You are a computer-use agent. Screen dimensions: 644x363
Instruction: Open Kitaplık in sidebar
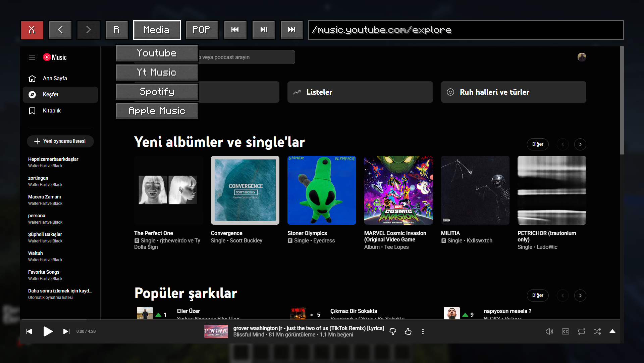pos(60,111)
